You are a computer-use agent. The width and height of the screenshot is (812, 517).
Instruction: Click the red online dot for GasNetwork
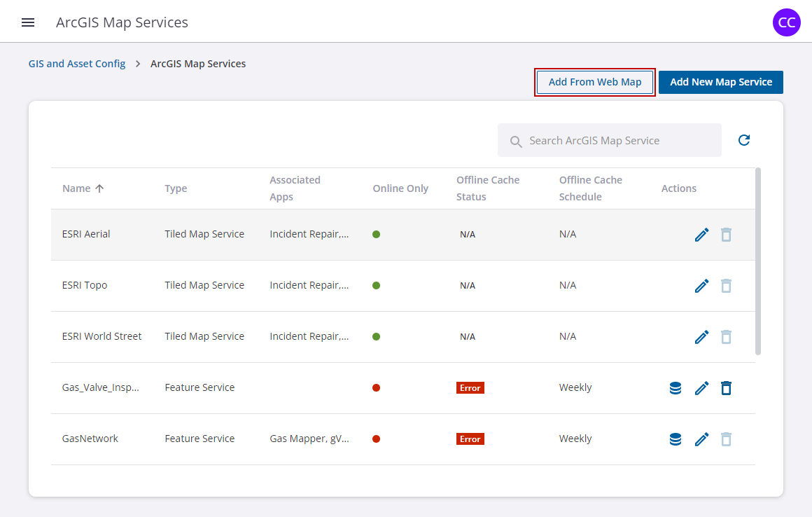pos(376,439)
